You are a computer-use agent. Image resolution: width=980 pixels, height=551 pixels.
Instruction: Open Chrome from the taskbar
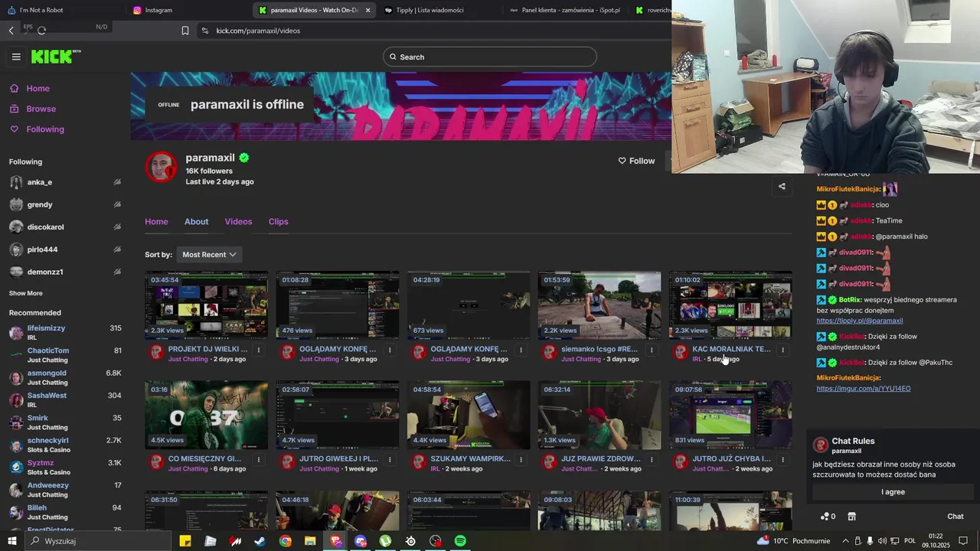(x=285, y=541)
